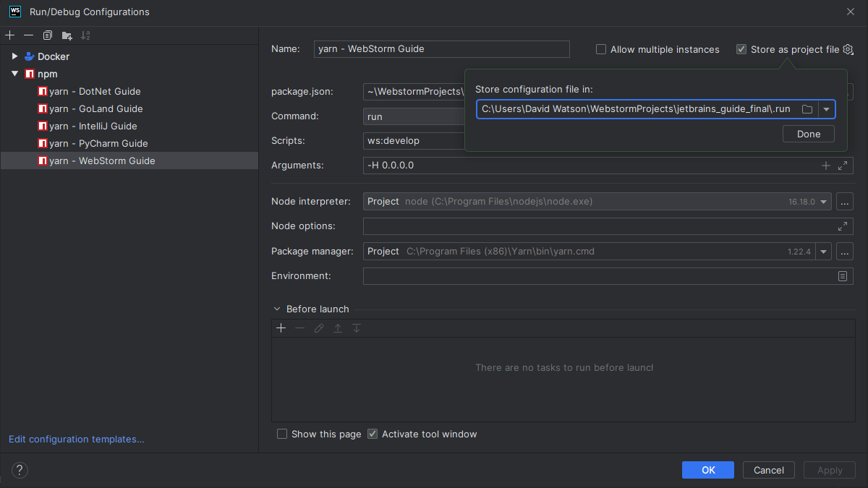Expand the Docker tree node
The height and width of the screenshot is (488, 868).
pyautogui.click(x=14, y=56)
